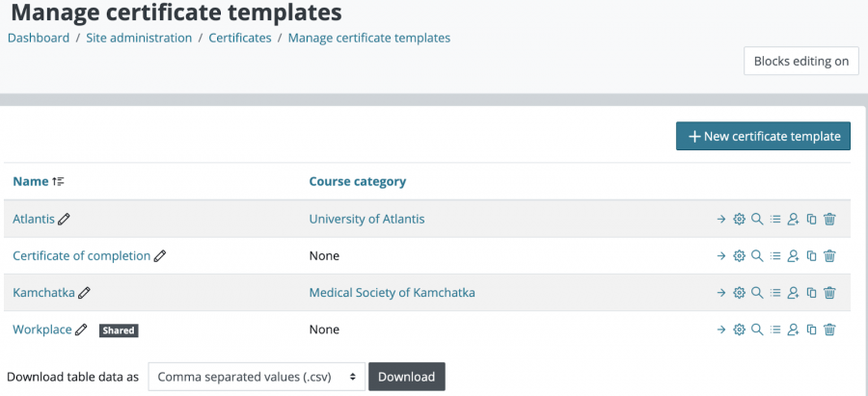Viewport: 868px width, 396px height.
Task: Delete Certificate of completion template
Action: click(x=829, y=255)
